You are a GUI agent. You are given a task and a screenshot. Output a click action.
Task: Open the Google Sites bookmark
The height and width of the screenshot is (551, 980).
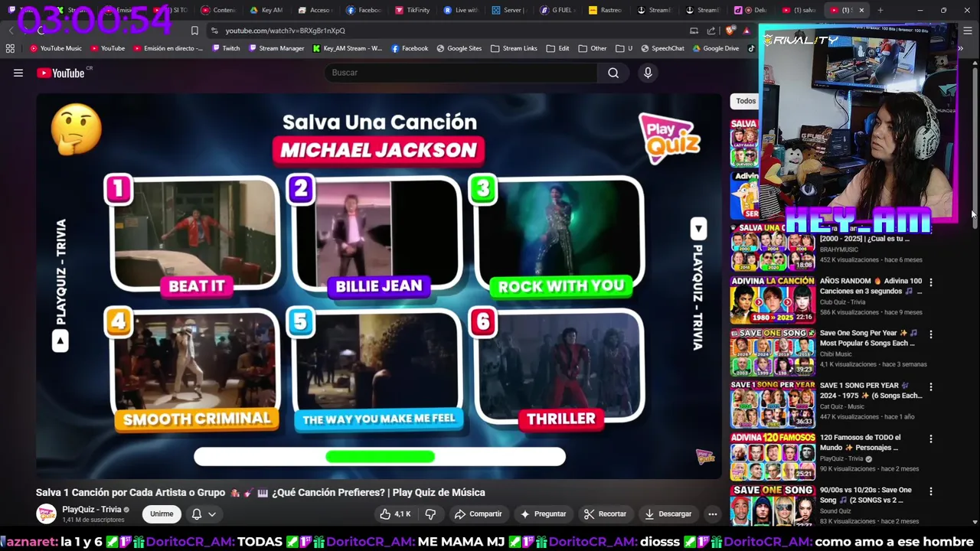[459, 48]
